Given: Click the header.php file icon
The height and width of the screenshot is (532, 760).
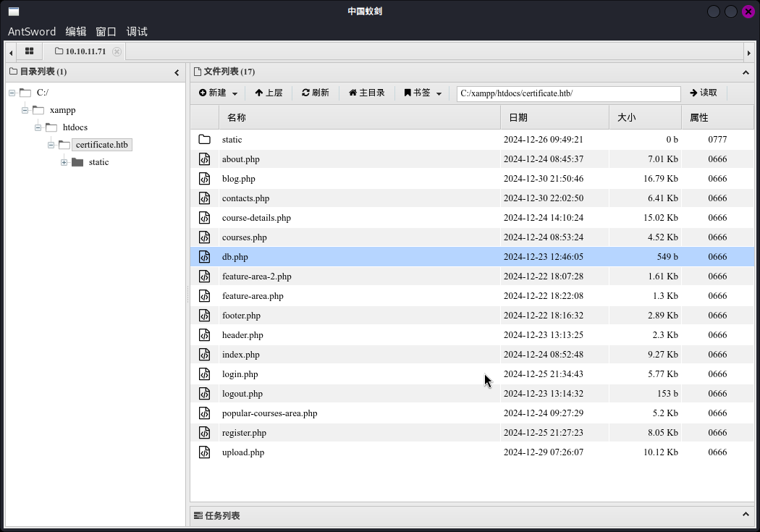Looking at the screenshot, I should 205,335.
